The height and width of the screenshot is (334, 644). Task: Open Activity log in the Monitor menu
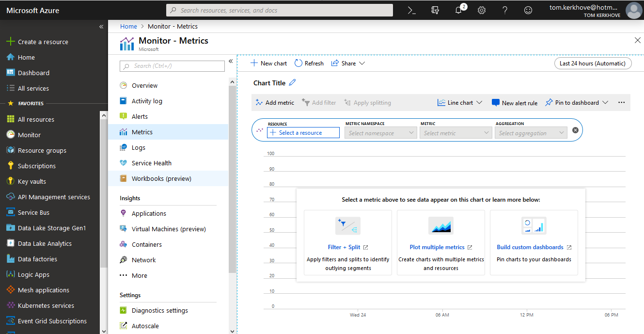168,101
